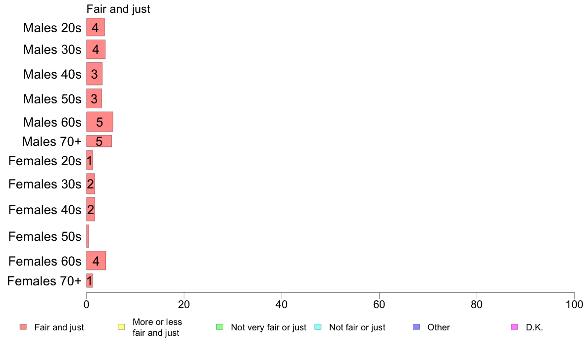Click the 'Not very fair or just' legend label
Screen dimensions: 588x364
pyautogui.click(x=268, y=327)
